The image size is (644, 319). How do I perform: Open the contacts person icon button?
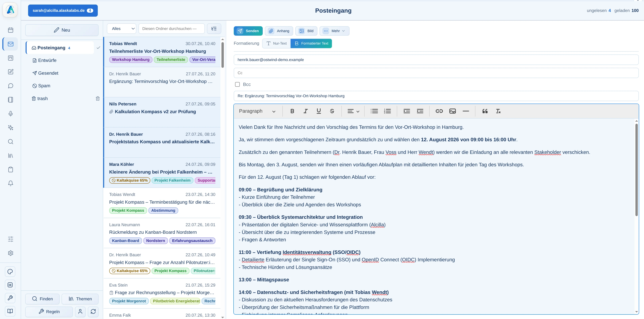(x=80, y=311)
